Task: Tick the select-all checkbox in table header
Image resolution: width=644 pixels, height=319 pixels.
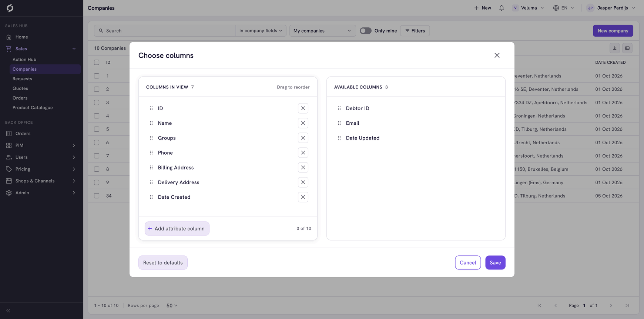Action: [97, 63]
